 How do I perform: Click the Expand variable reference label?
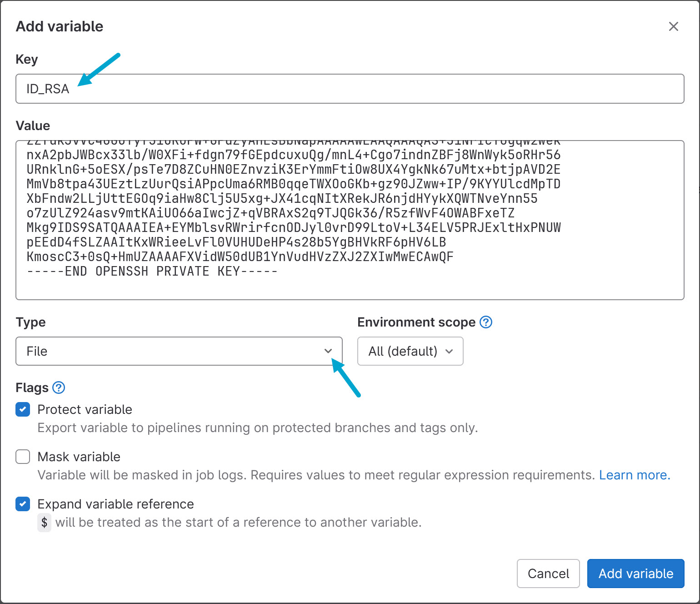click(x=115, y=504)
